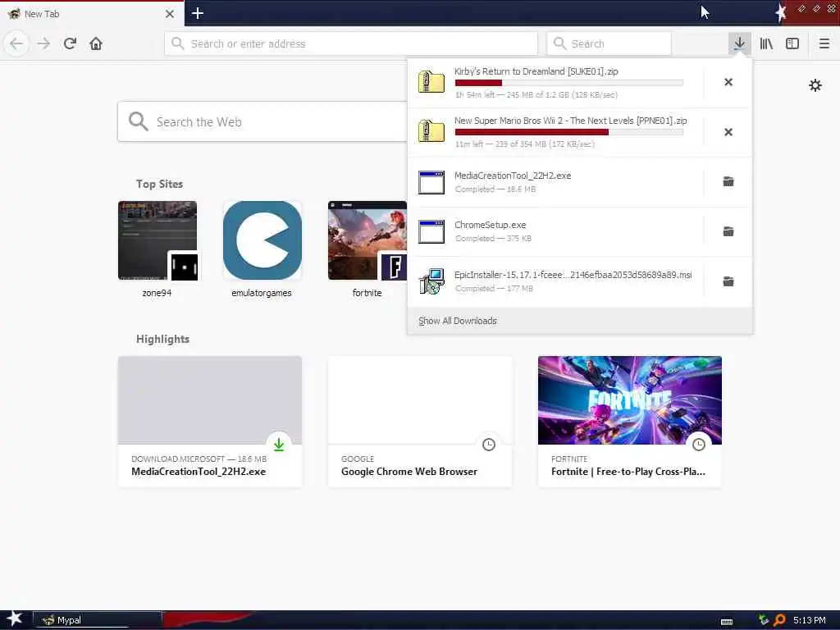Select the MediaCreationTool_22H2.exe download name
Image resolution: width=840 pixels, height=630 pixels.
(x=513, y=176)
